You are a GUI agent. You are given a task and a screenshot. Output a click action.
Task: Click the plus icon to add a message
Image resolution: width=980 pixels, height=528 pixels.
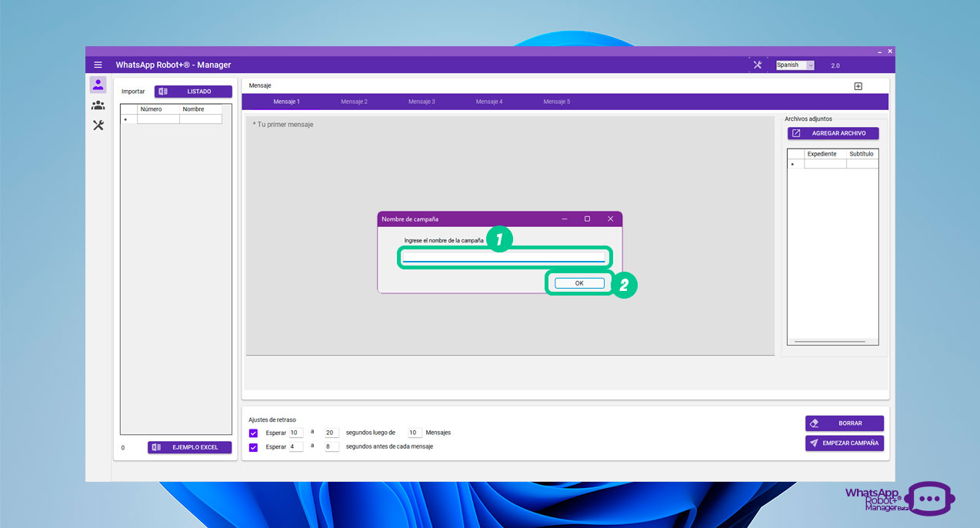tap(858, 86)
